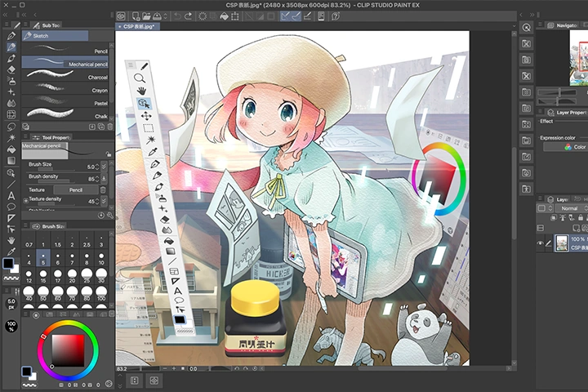Hide the CSP layer with eye icon

(540, 243)
